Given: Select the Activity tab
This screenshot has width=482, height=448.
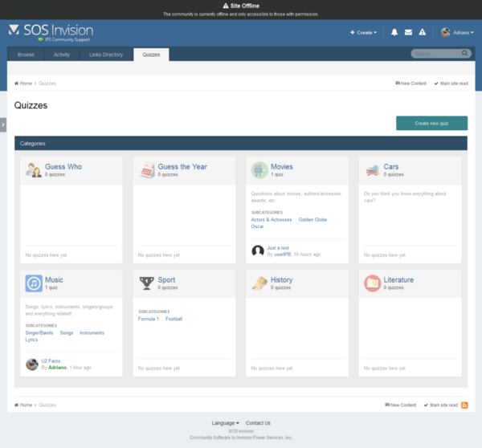Looking at the screenshot, I should [x=62, y=55].
